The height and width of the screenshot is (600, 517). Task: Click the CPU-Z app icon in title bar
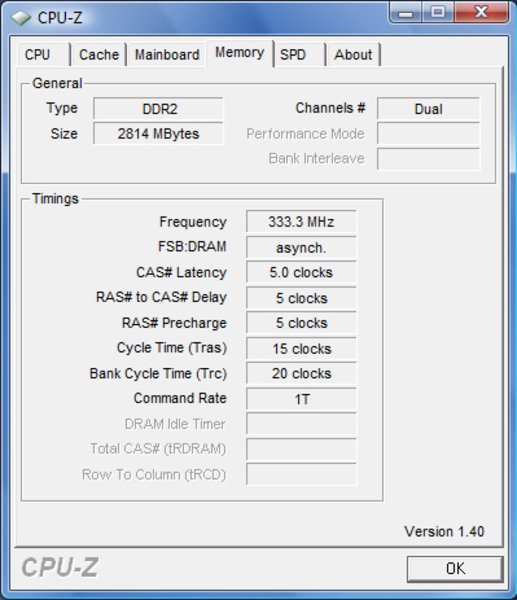point(20,18)
